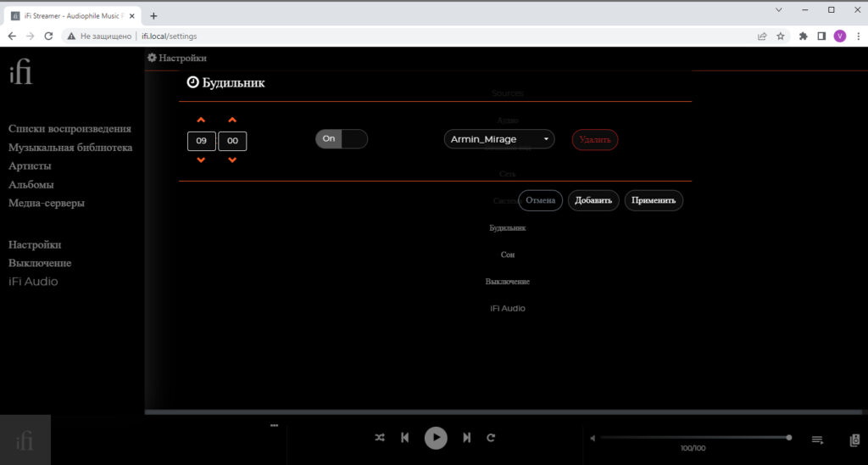This screenshot has width=868, height=465.
Task: Skip to next track
Action: coord(467,438)
